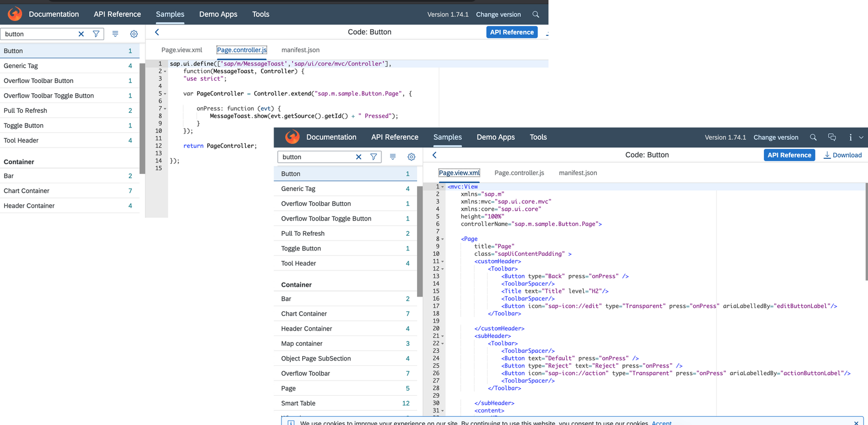The width and height of the screenshot is (868, 425).
Task: Collapse code fold at line 21 subHeader
Action: [443, 336]
